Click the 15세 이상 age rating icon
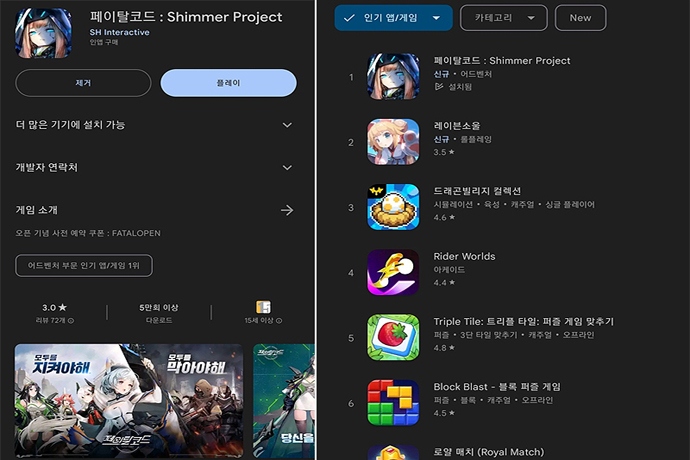Screen dimensions: 690x460 tap(263, 307)
